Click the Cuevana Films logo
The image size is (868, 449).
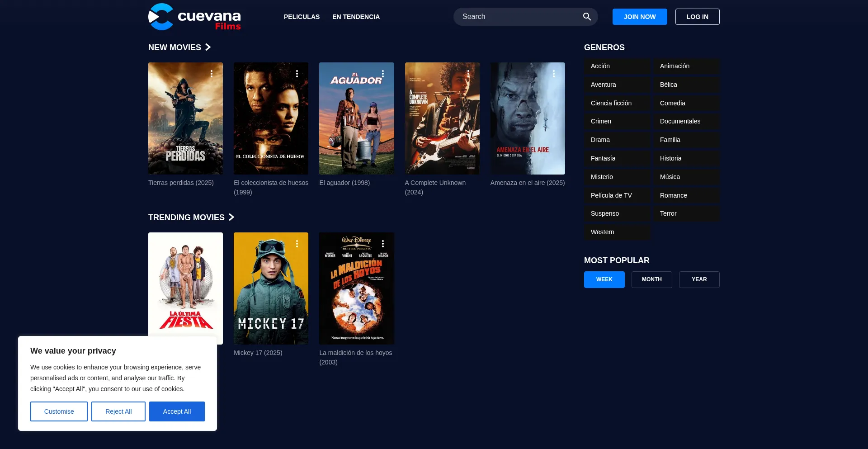coord(194,17)
